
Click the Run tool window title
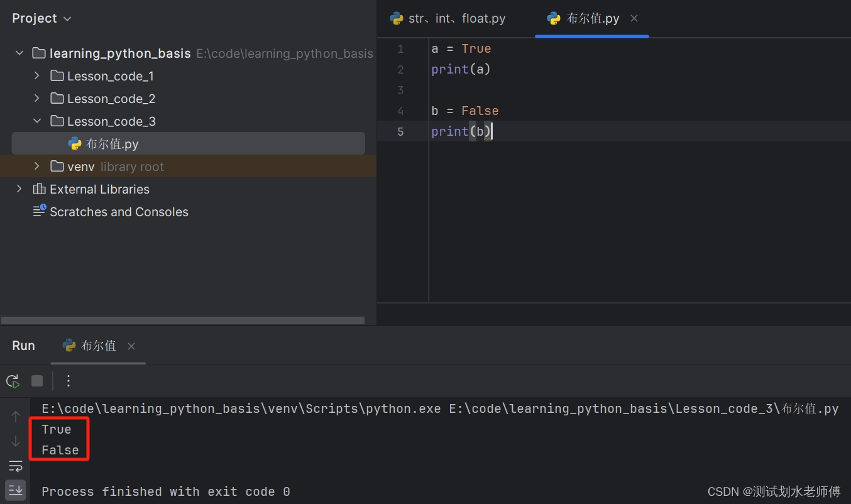click(23, 346)
